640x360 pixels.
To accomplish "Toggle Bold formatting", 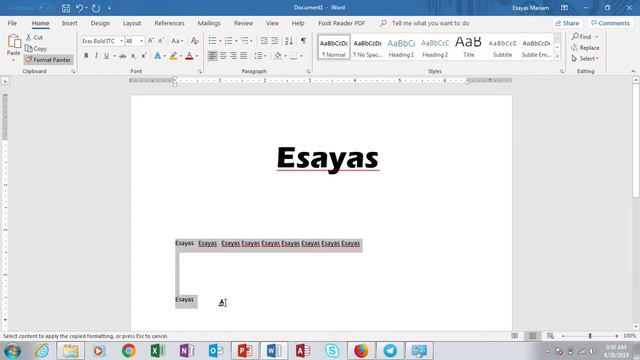I will click(86, 56).
